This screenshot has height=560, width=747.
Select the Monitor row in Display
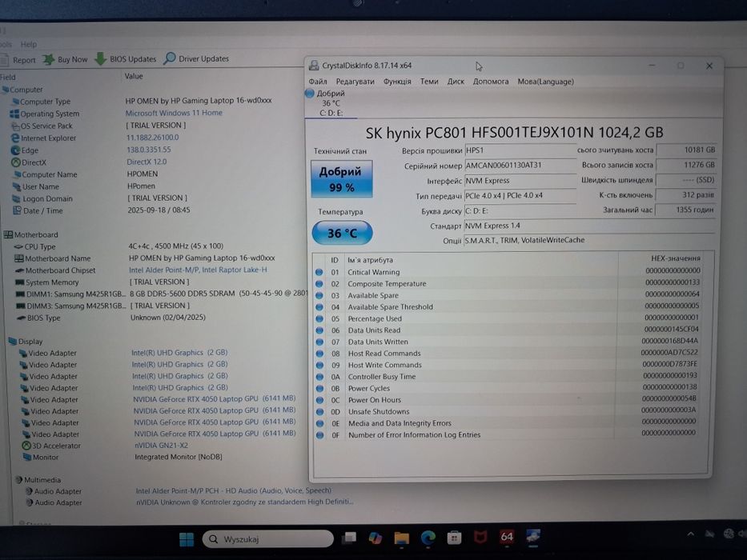point(123,457)
